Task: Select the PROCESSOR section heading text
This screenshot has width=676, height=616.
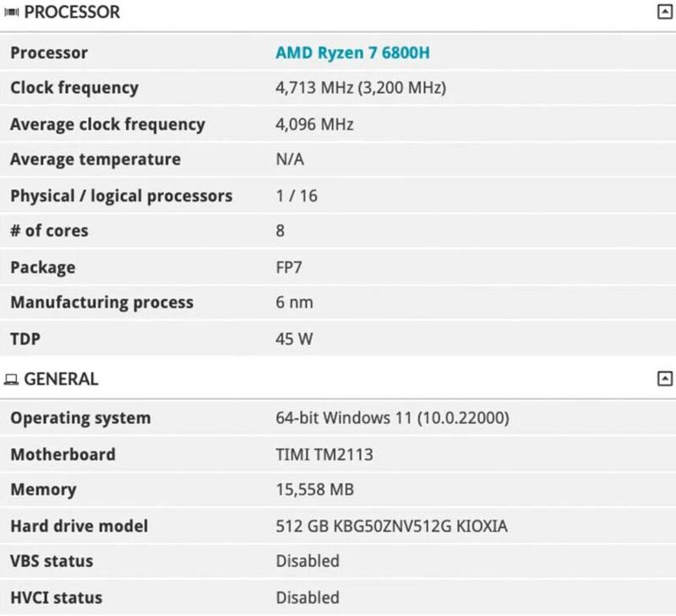Action: coord(72,13)
